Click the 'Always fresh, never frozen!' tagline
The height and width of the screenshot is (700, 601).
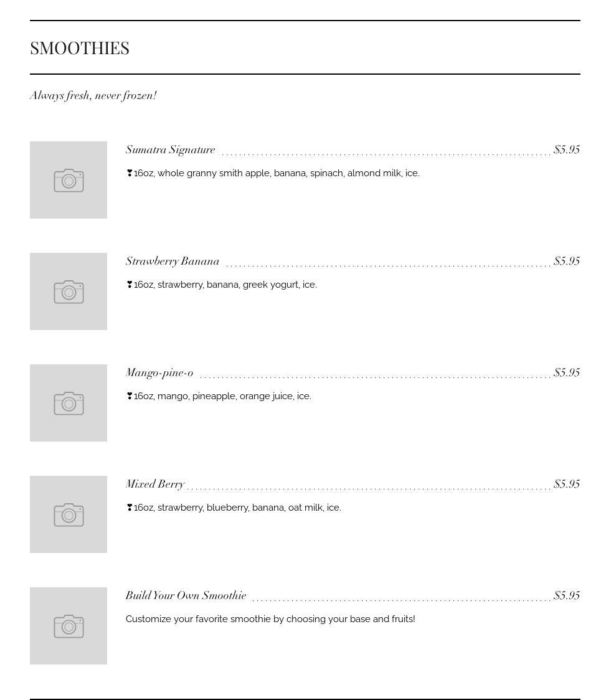[93, 96]
